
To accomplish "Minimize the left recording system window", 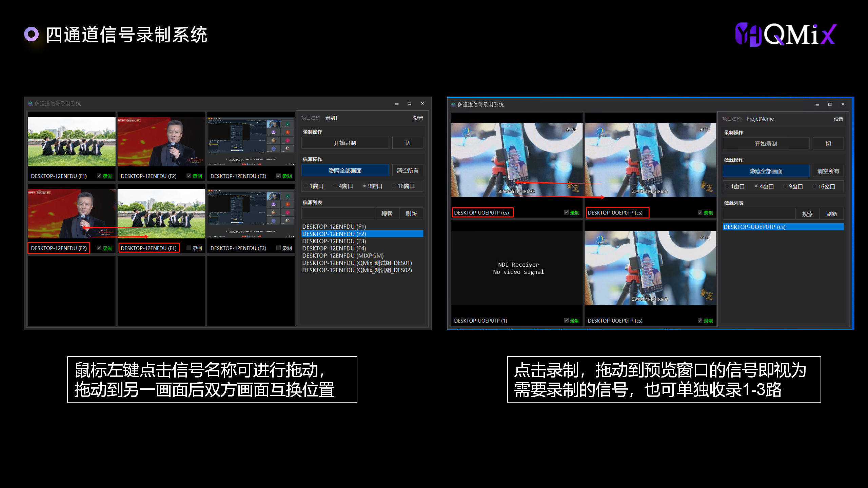I will [x=397, y=104].
